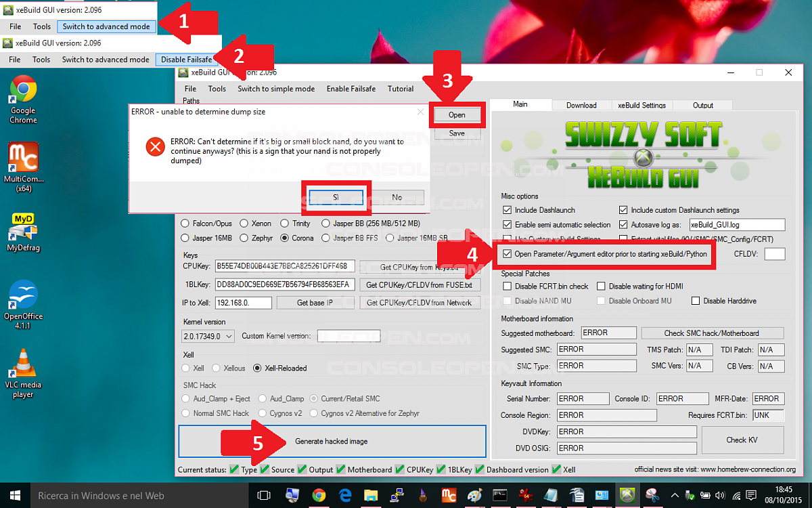812x508 pixels.
Task: Enable Disable waiting for HDMI checkbox
Action: click(601, 287)
